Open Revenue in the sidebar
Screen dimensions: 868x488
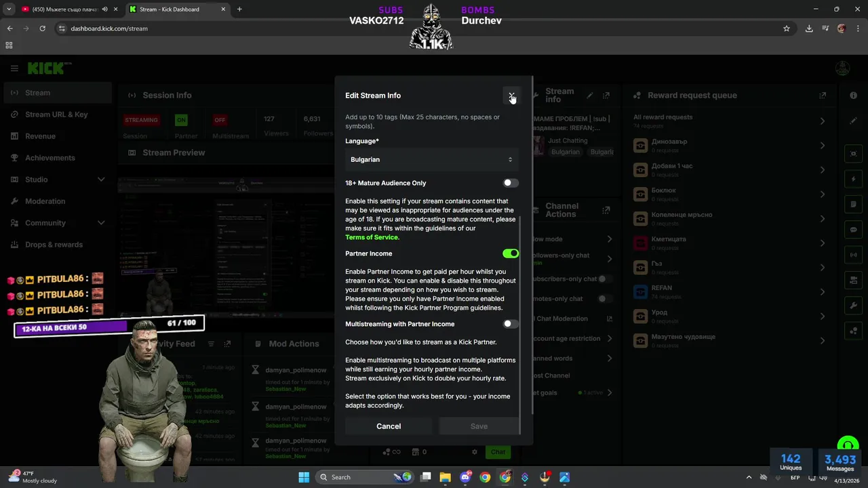click(x=57, y=136)
